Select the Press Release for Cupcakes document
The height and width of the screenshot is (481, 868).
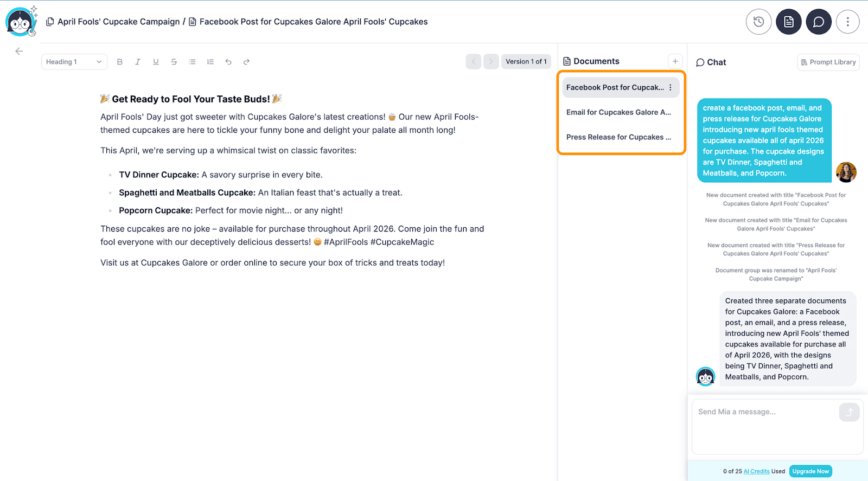(x=618, y=137)
